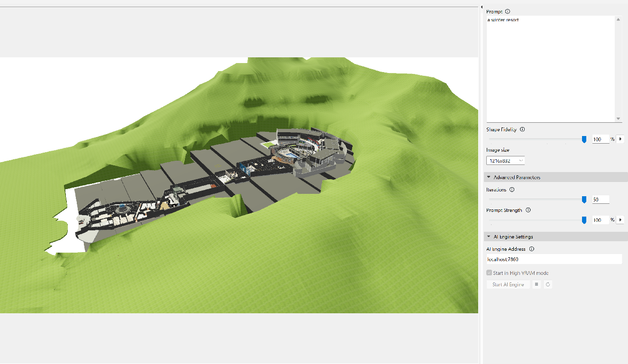Click the 'Start in High VRAM mode' label

pyautogui.click(x=520, y=273)
